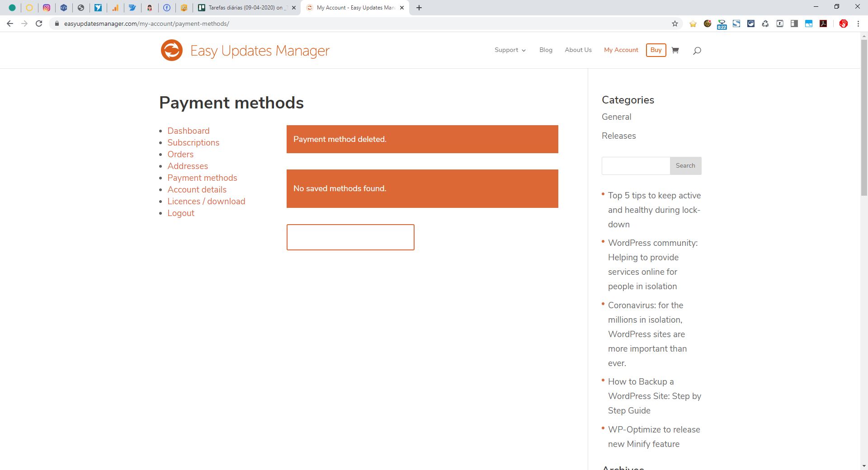Open a new browser tab
The height and width of the screenshot is (470, 868).
[x=419, y=8]
